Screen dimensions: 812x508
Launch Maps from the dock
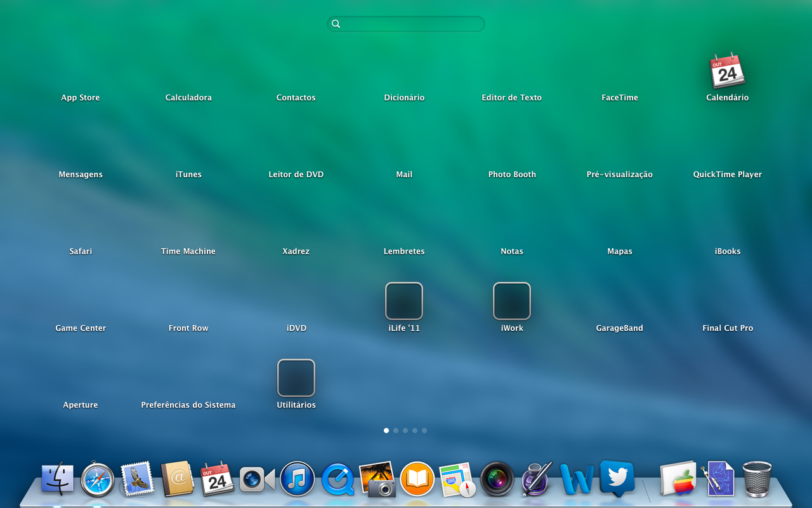(457, 479)
